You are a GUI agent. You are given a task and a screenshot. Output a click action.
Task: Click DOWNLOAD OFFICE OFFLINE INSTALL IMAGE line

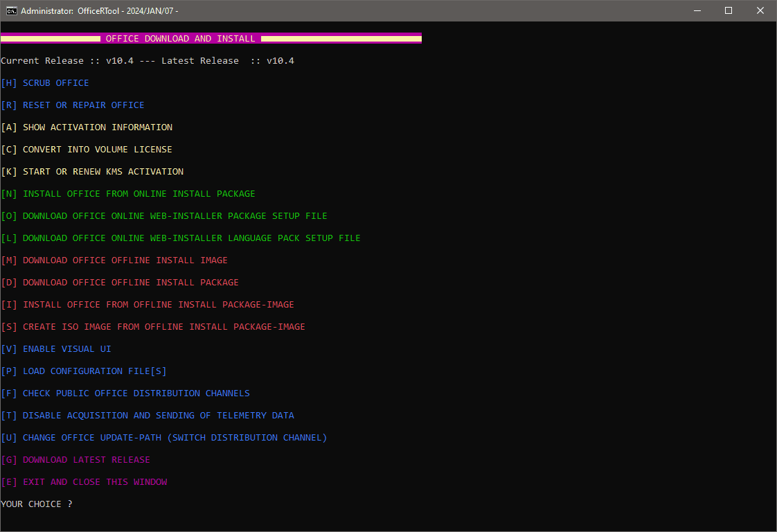click(x=114, y=260)
